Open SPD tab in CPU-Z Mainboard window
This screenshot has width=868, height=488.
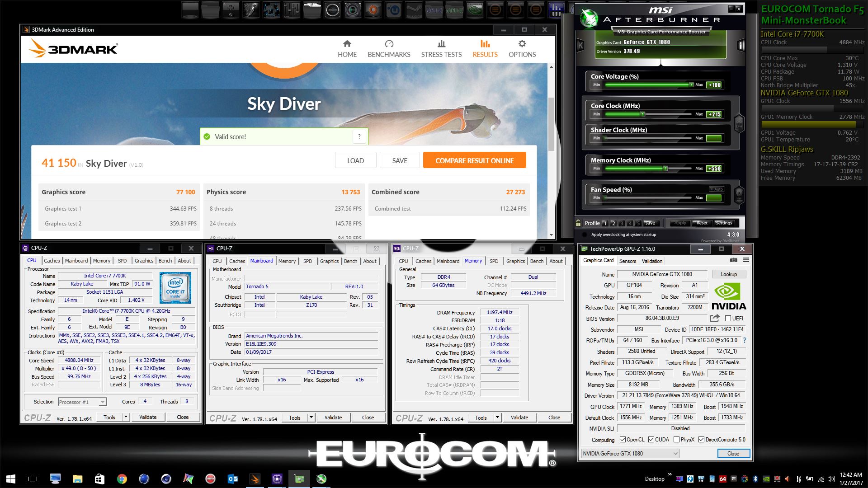click(307, 261)
